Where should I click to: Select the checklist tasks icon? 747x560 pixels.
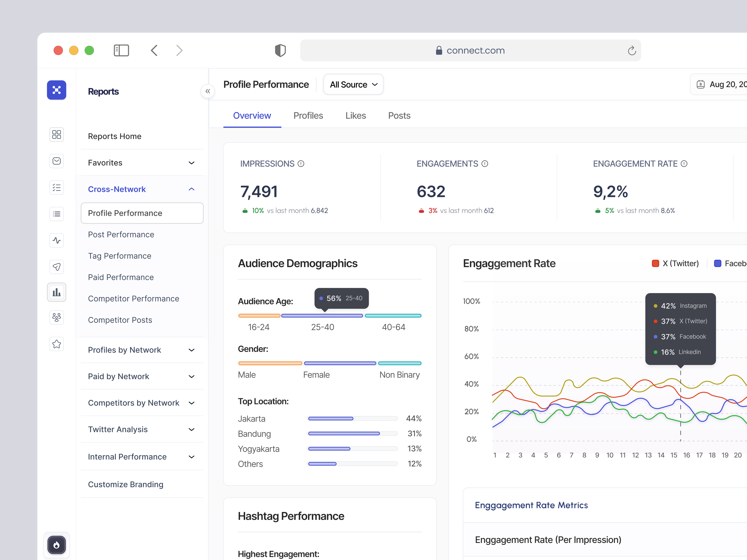pos(56,187)
